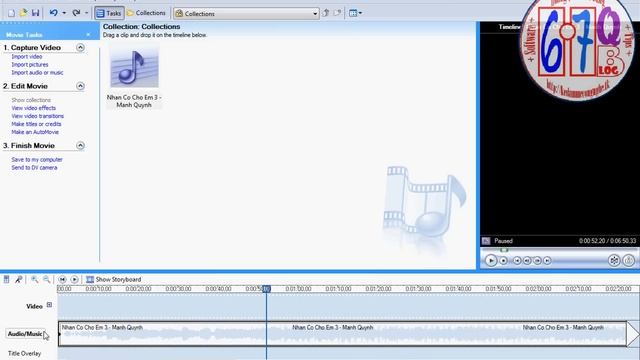Save the project with floppy disk icon

click(36, 13)
